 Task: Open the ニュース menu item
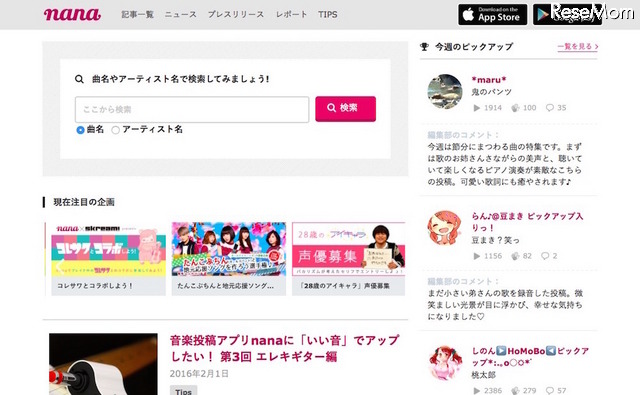click(180, 14)
